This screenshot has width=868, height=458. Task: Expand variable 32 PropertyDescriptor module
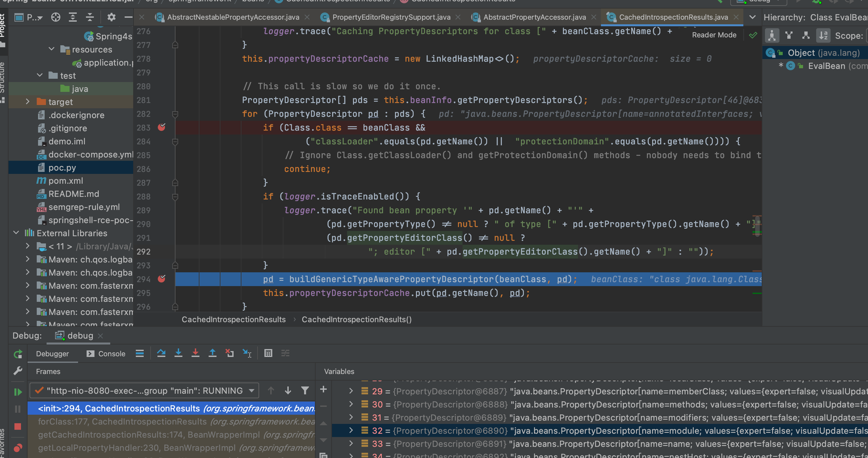pos(351,430)
